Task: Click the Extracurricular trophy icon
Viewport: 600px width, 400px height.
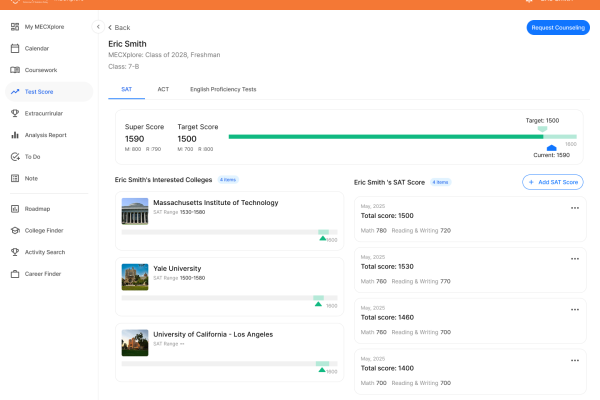Action: [15, 113]
